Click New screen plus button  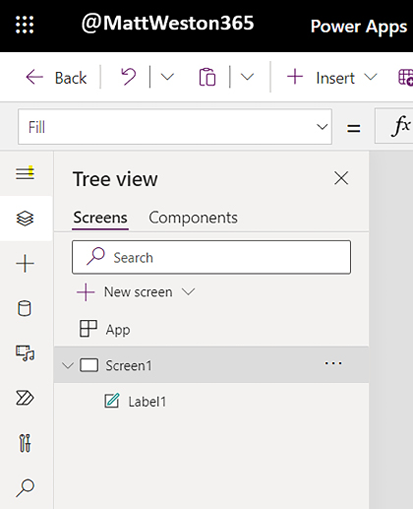coord(86,292)
